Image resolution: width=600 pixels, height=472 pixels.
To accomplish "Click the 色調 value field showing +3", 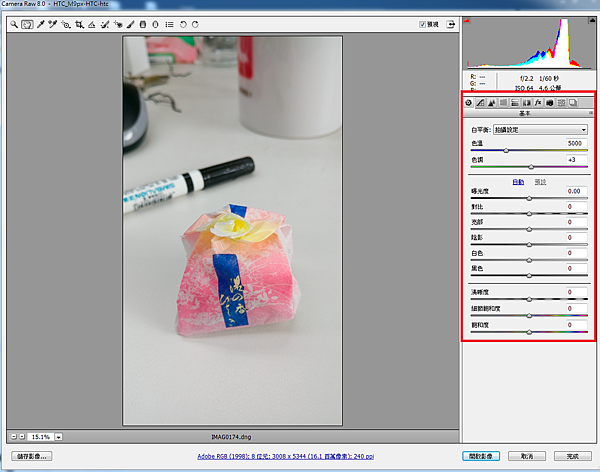I will coord(577,160).
